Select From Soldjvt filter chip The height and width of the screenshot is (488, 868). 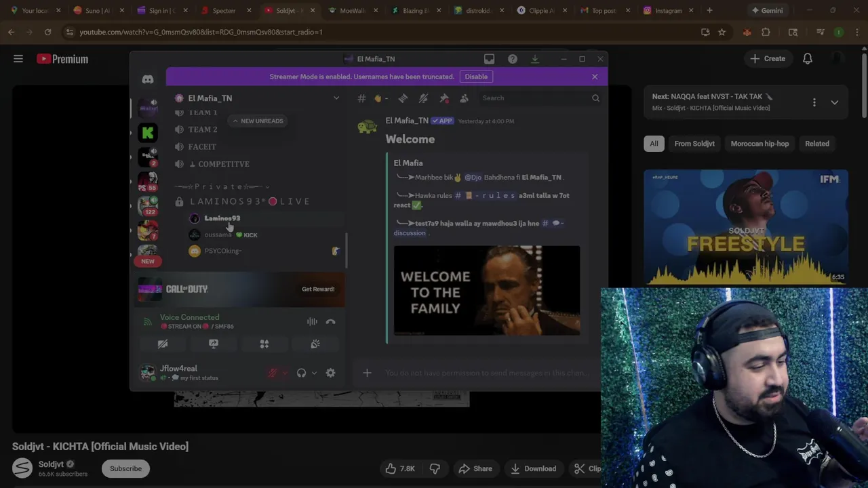[x=694, y=144]
